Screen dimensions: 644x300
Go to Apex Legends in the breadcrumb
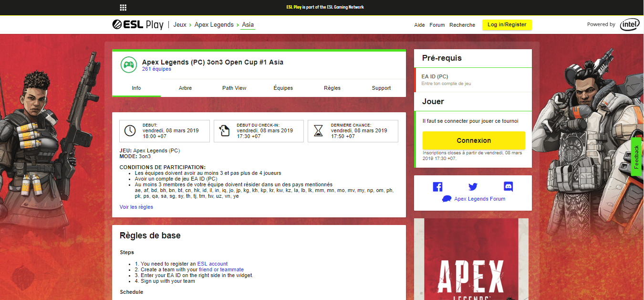(214, 24)
